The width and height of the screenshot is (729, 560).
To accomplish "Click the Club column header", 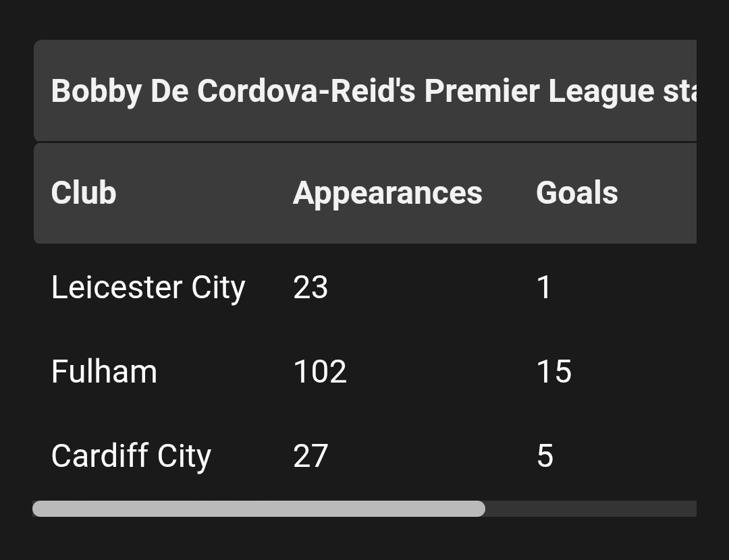I will (84, 193).
